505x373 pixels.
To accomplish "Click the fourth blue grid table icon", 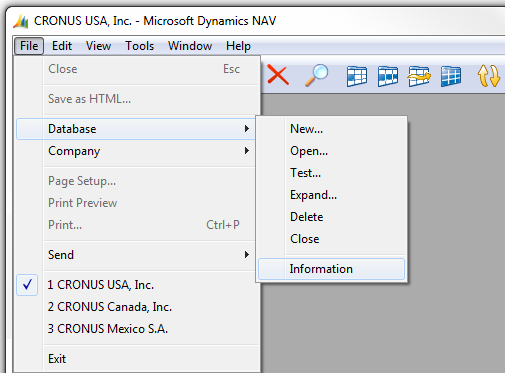I will [451, 76].
